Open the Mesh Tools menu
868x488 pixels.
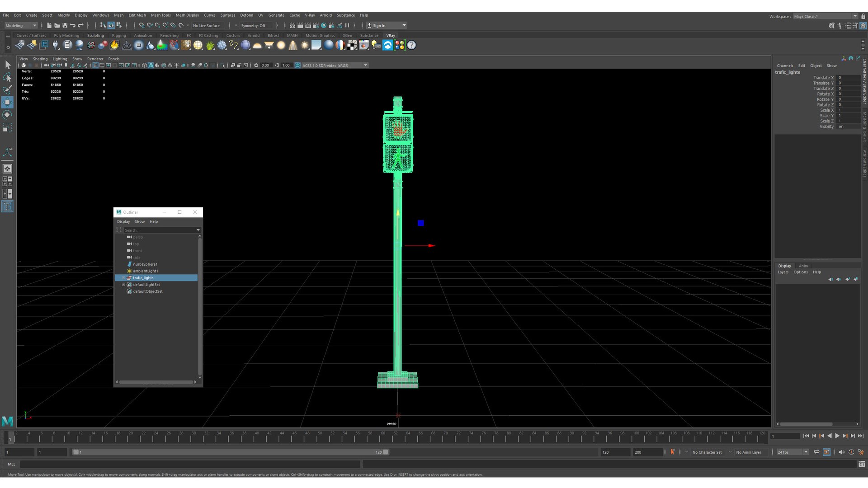[160, 15]
